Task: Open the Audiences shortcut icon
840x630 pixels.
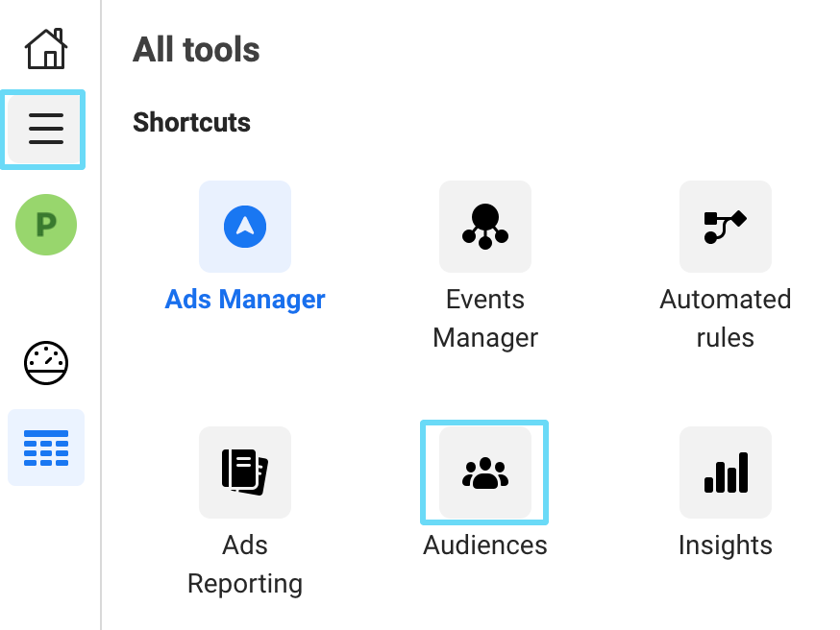Action: click(485, 472)
